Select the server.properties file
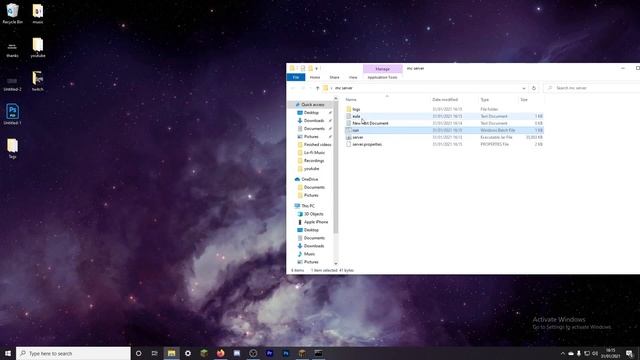Viewport: 640px width, 360px height. click(444, 144)
